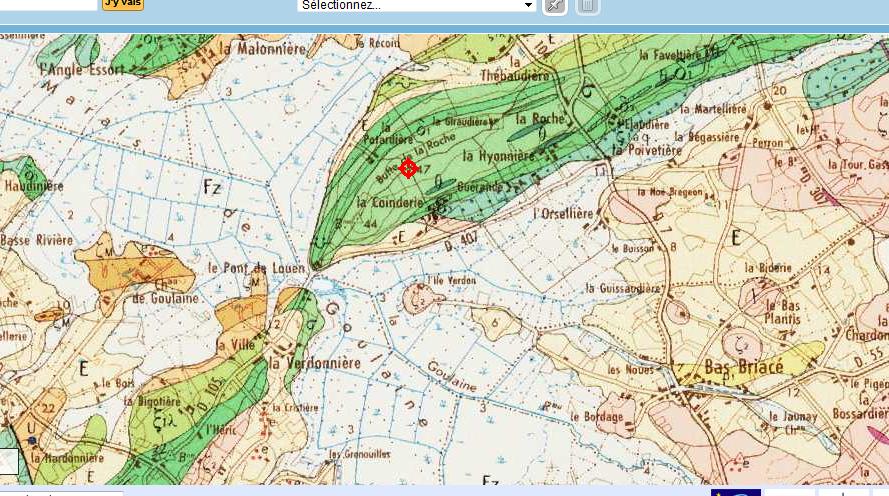Click the "le Pont de Louen" label

coord(257,268)
